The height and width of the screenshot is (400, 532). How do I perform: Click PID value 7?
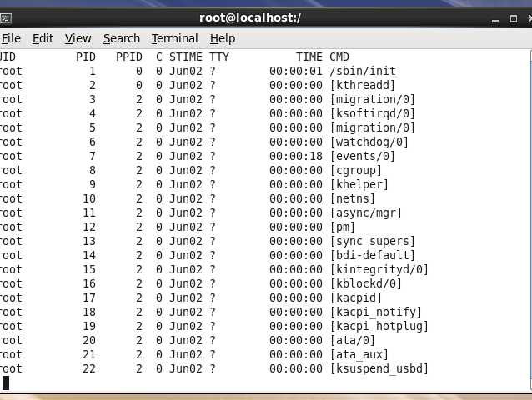pyautogui.click(x=93, y=157)
